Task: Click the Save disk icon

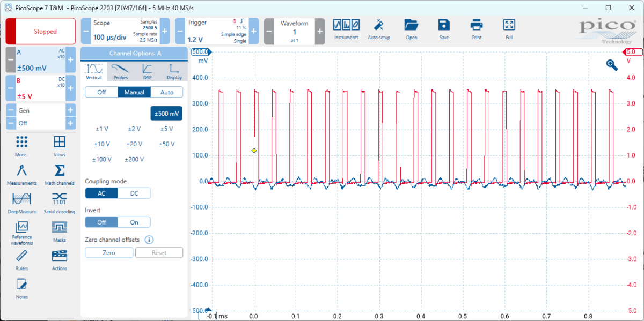Action: click(444, 29)
